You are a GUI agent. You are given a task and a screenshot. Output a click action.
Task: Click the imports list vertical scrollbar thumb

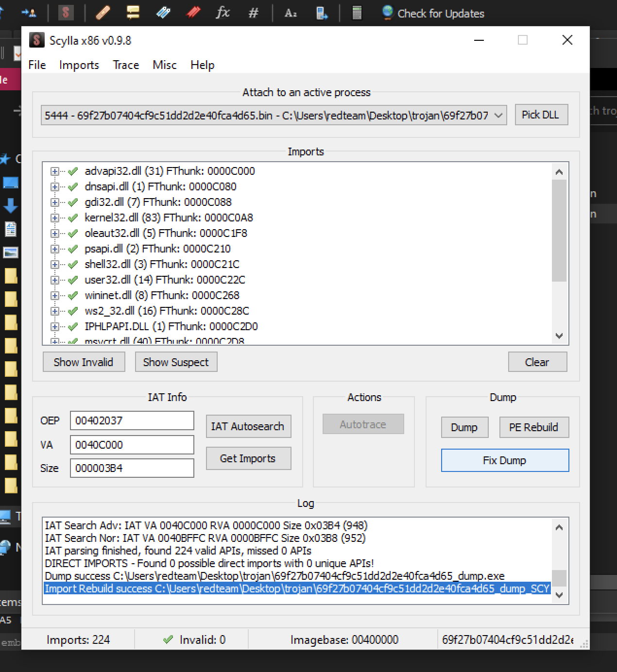(559, 230)
